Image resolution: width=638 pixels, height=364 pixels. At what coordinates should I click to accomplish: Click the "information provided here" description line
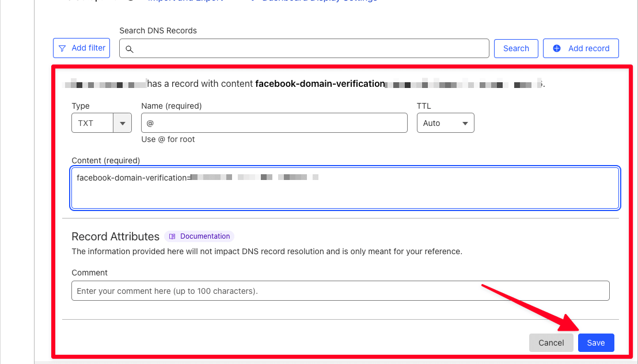pyautogui.click(x=267, y=251)
